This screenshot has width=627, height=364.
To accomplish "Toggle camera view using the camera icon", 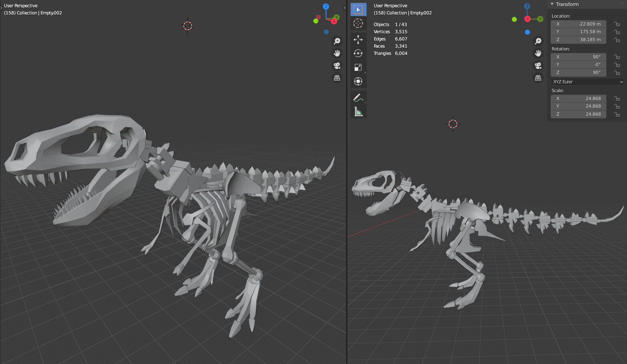I will pos(337,65).
